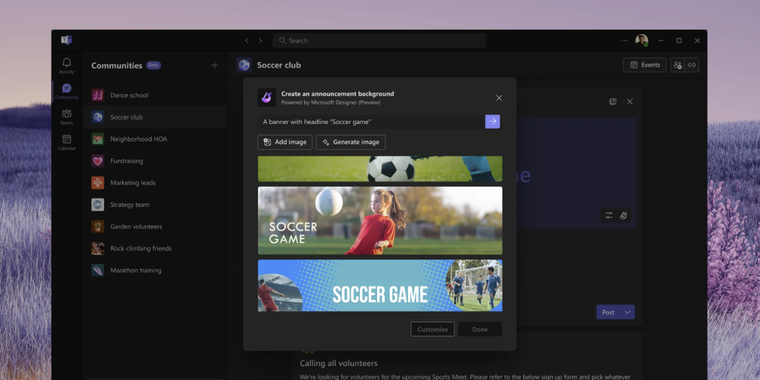Viewport: 760px width, 380px height.
Task: Open Rock-climbing friends community
Action: (x=155, y=249)
